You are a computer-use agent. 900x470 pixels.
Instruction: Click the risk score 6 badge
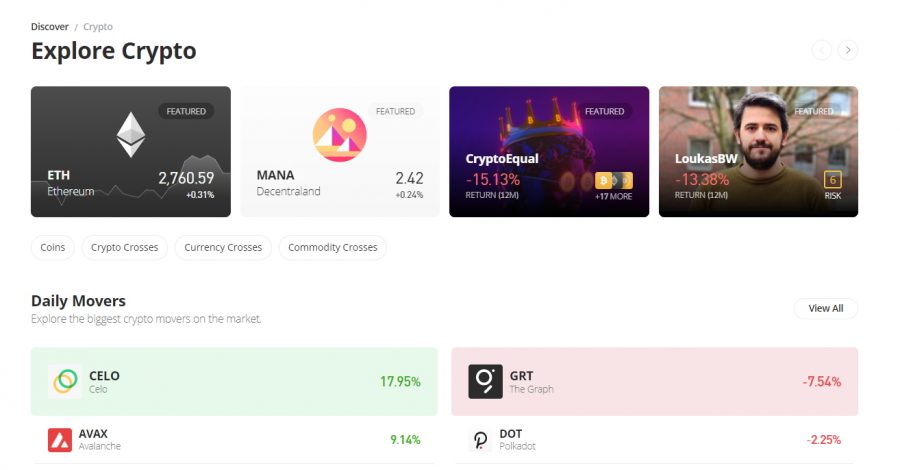coord(832,180)
